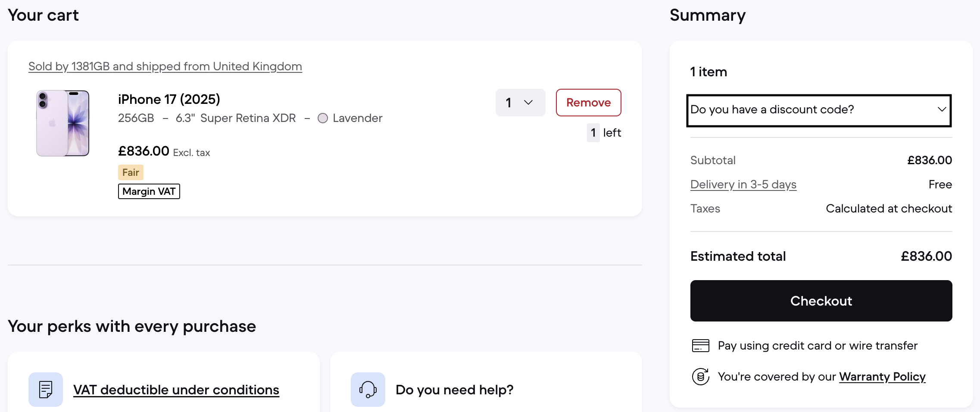The height and width of the screenshot is (412, 980).
Task: Click the VAT document icon
Action: [x=46, y=389]
